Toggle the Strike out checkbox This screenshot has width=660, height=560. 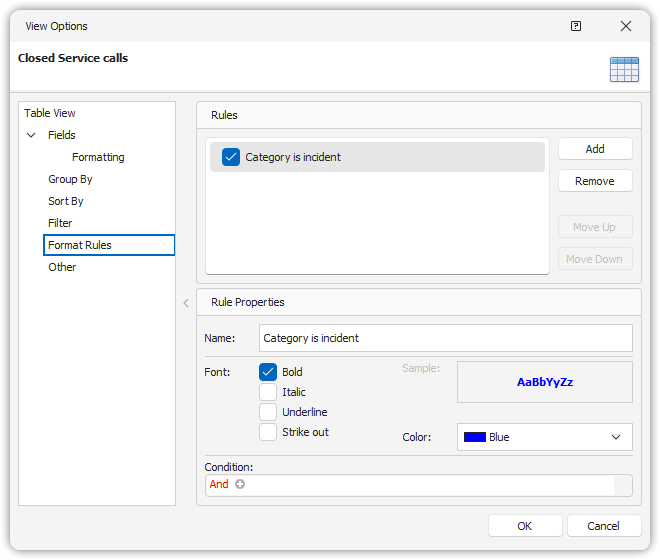point(268,432)
